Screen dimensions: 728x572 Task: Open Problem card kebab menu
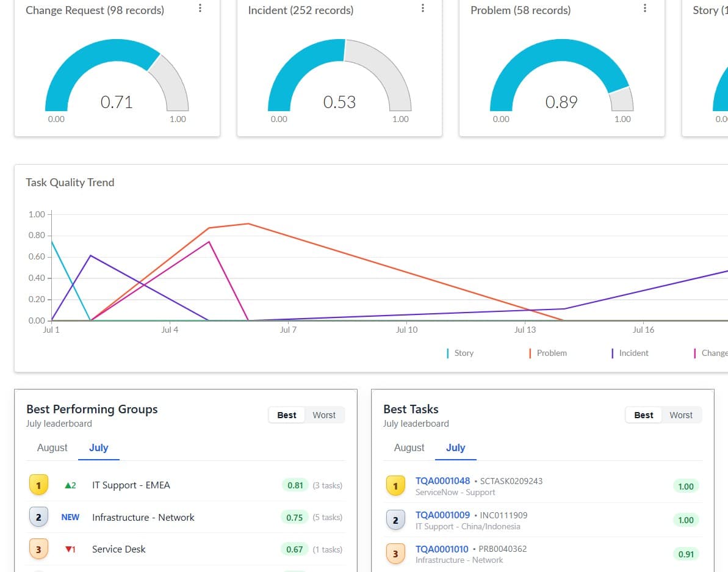point(645,9)
